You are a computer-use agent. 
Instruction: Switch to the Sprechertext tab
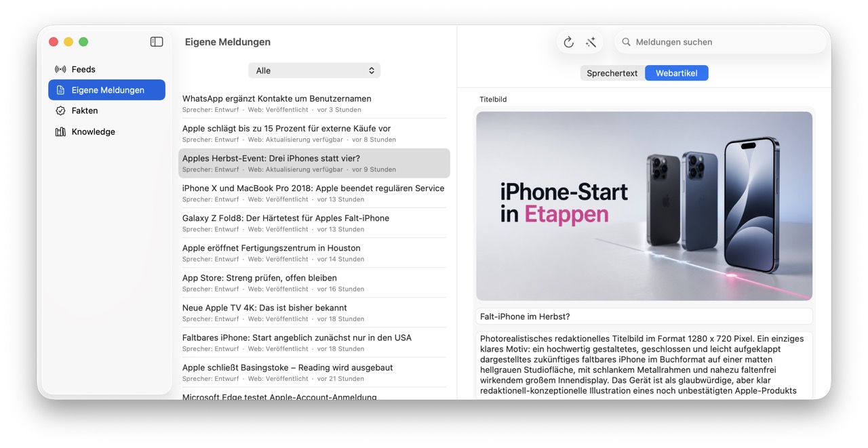612,73
